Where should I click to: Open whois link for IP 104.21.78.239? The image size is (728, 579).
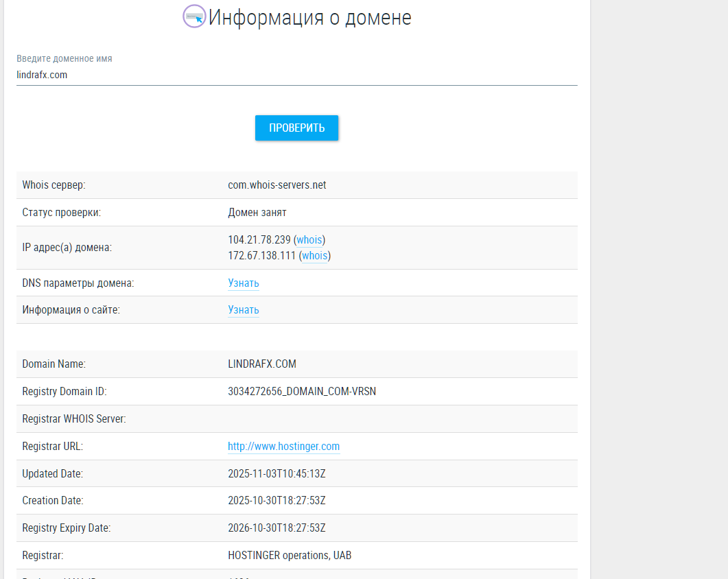309,240
